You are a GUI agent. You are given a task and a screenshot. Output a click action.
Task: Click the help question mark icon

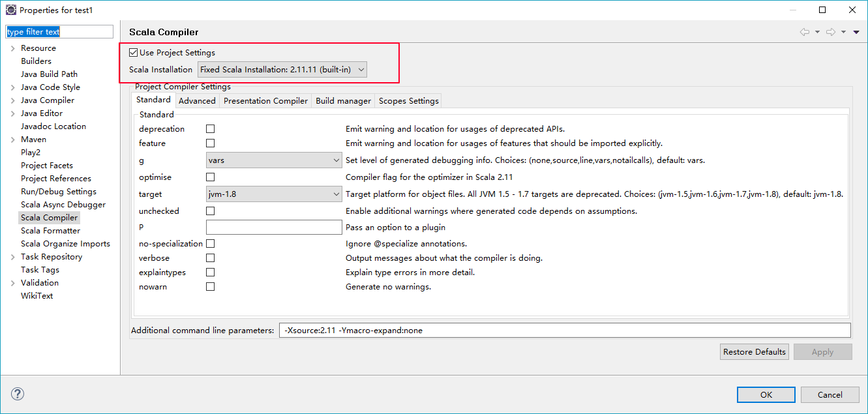(x=18, y=394)
